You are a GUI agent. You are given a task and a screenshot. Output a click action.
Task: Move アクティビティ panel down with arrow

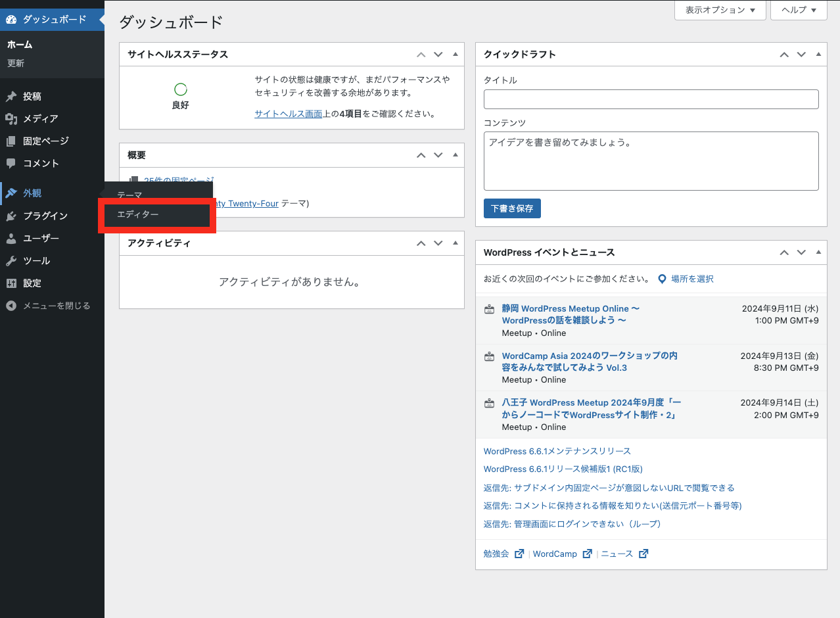(438, 243)
